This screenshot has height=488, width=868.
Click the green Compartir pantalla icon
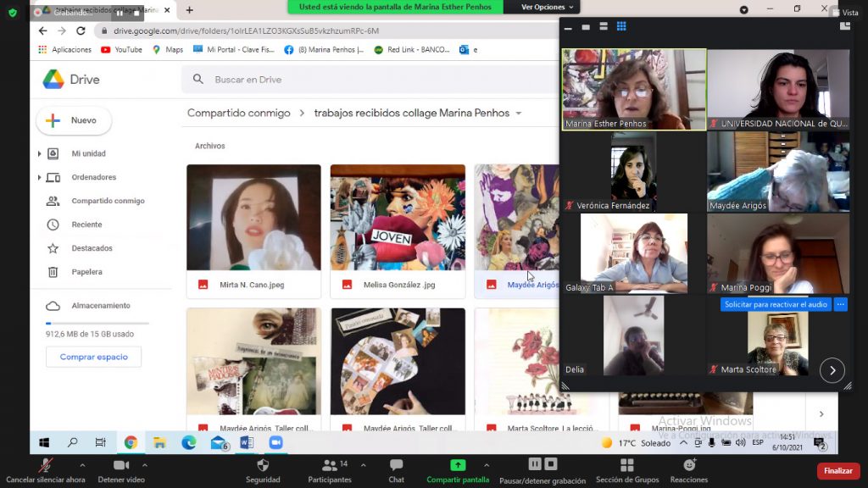point(458,465)
